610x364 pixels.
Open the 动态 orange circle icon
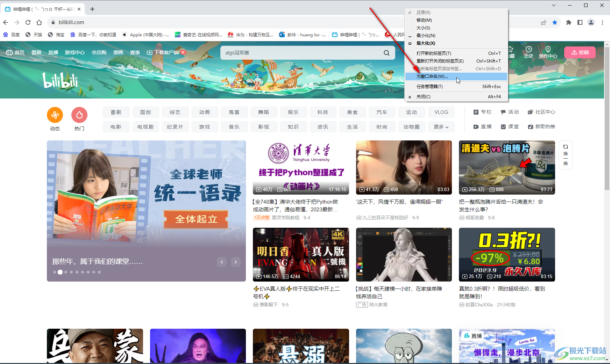pyautogui.click(x=55, y=115)
